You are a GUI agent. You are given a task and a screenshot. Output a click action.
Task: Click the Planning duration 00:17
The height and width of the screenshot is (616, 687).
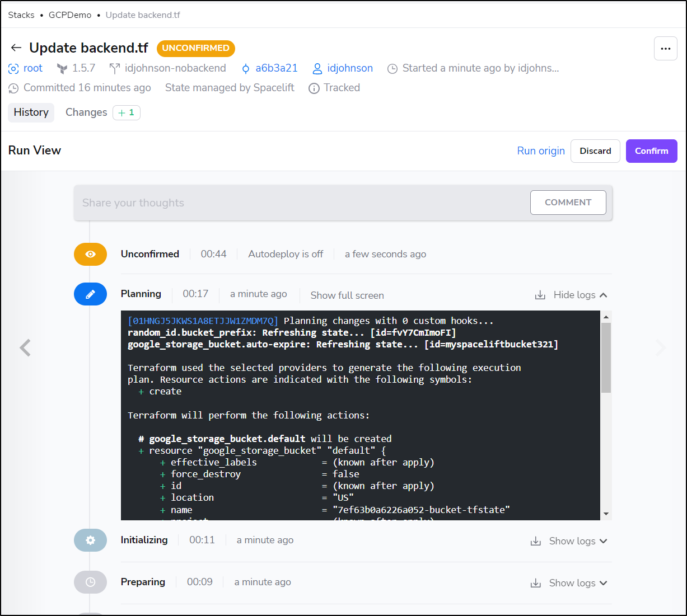195,294
